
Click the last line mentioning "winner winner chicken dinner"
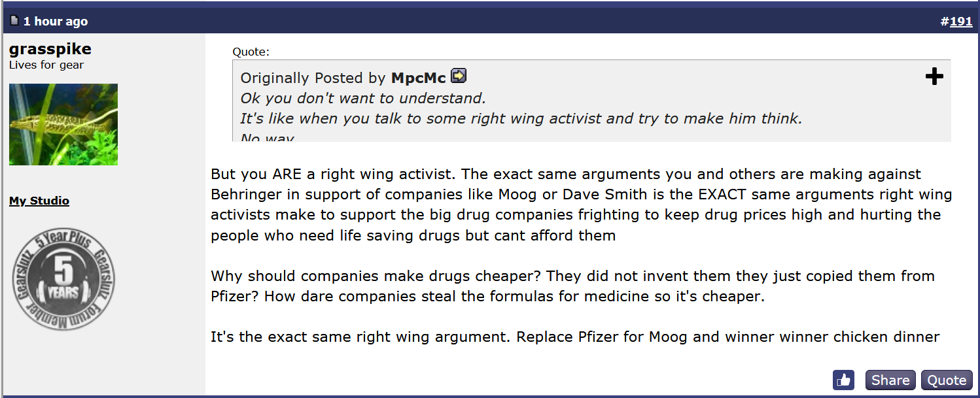pyautogui.click(x=575, y=337)
